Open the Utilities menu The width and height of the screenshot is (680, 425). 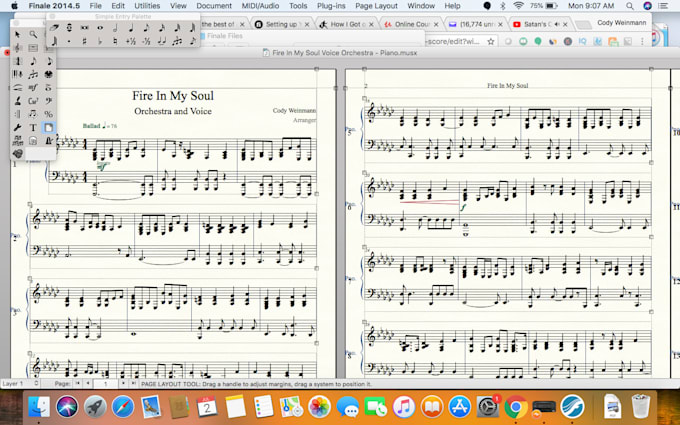tap(147, 6)
